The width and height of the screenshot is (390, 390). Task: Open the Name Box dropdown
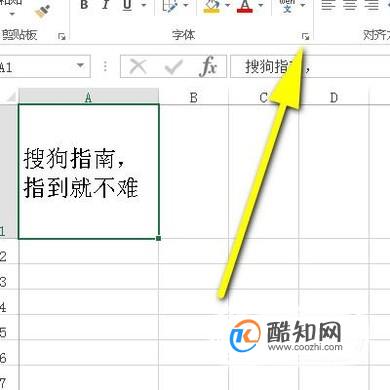point(80,65)
